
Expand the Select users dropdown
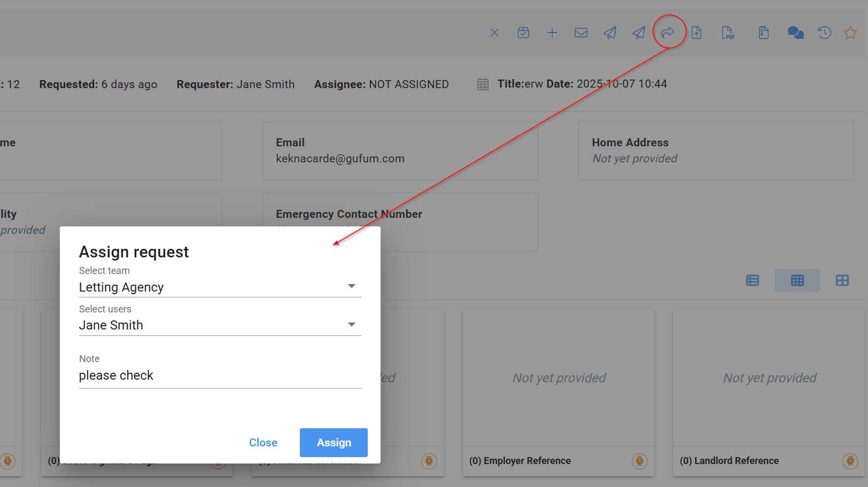220,325
